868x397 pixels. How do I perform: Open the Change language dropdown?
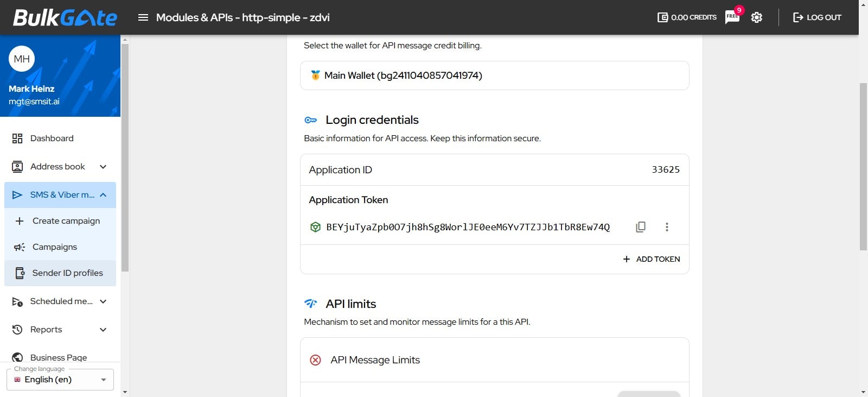(60, 380)
